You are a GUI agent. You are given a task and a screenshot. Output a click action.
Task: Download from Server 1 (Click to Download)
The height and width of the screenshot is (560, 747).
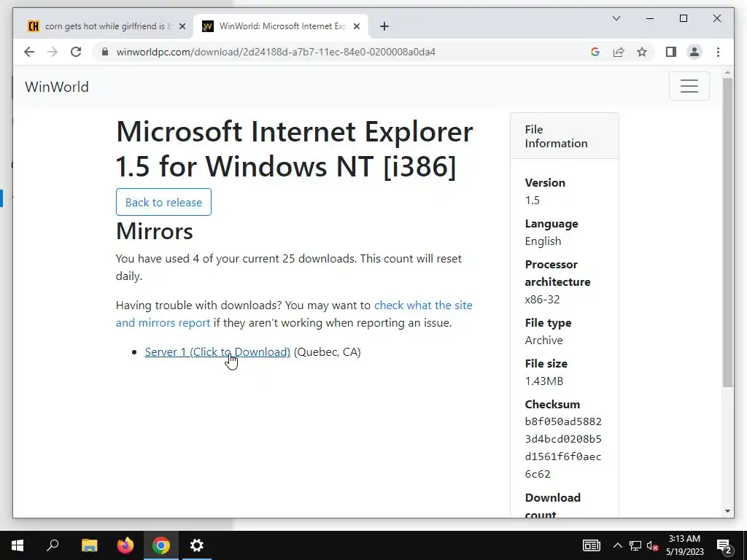217,352
